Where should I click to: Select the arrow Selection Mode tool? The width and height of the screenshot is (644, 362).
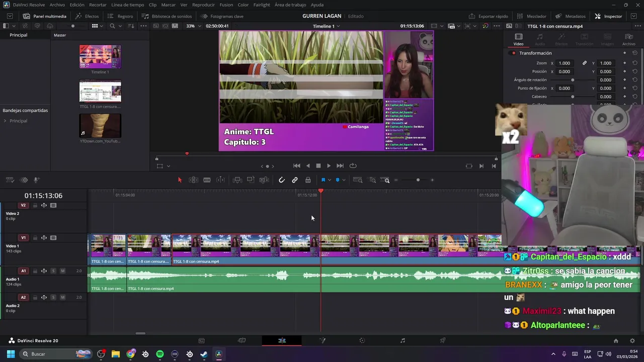click(x=180, y=180)
